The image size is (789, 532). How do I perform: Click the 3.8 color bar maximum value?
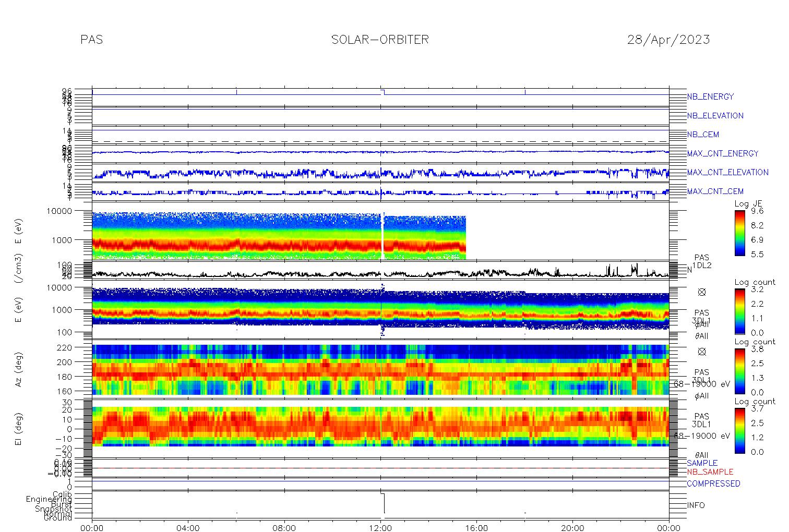pos(757,349)
